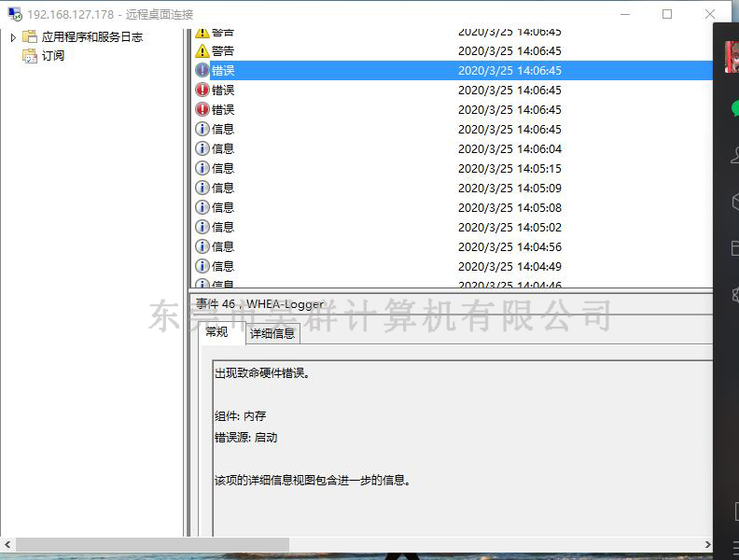Select the 信息 event logged at 14:05:09

pyautogui.click(x=223, y=188)
